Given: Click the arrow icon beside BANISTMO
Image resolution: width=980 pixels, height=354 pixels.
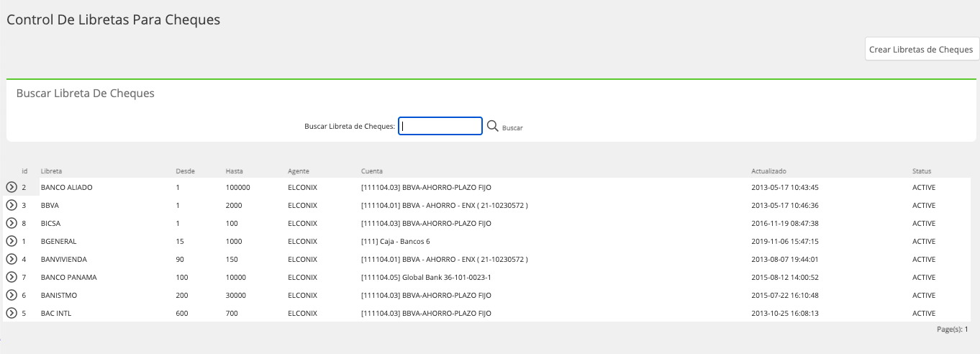Looking at the screenshot, I should pyautogui.click(x=12, y=295).
